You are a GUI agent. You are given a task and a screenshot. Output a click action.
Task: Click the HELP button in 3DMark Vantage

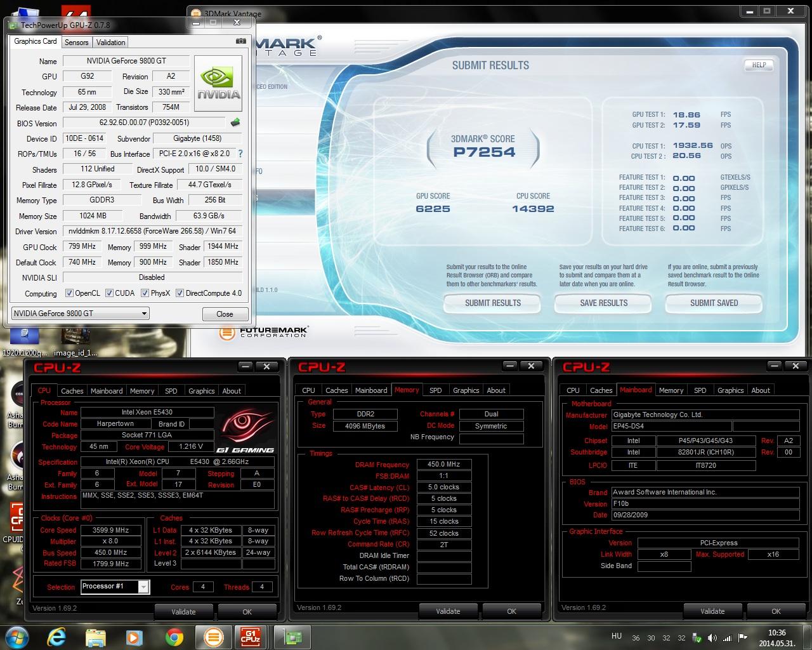[x=759, y=65]
